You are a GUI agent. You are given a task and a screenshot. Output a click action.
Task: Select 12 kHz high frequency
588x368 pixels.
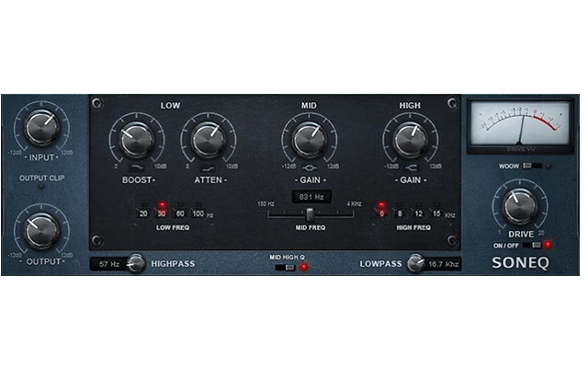click(x=418, y=213)
